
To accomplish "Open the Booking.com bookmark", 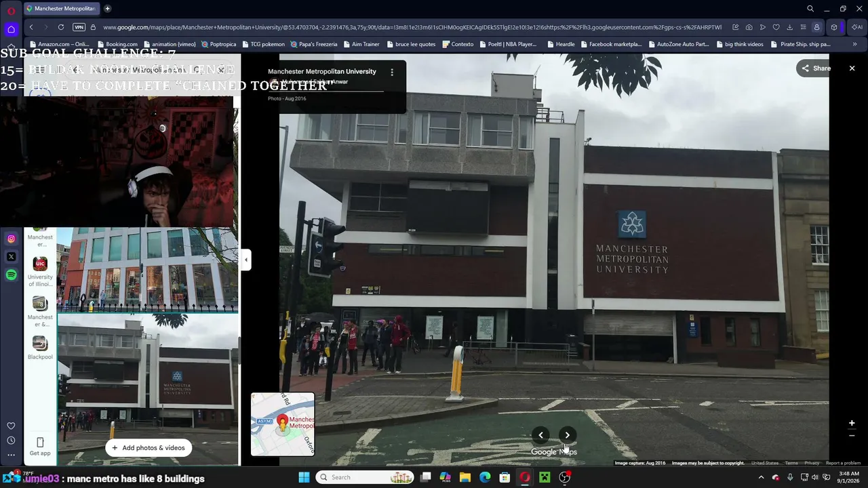I will pyautogui.click(x=117, y=44).
